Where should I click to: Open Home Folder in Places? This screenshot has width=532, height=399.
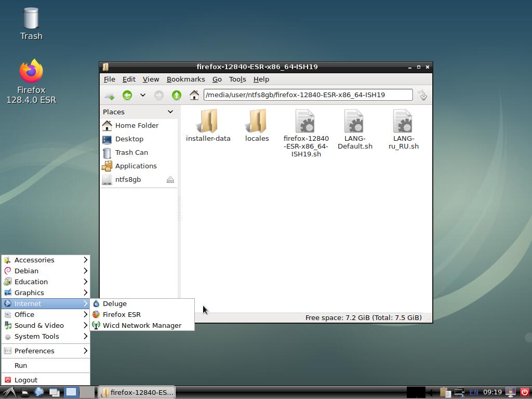pyautogui.click(x=139, y=126)
